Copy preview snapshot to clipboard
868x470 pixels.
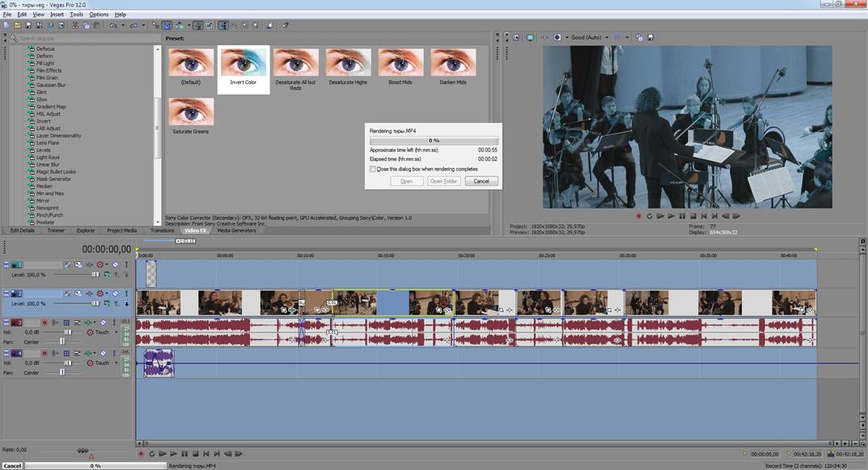[639, 37]
